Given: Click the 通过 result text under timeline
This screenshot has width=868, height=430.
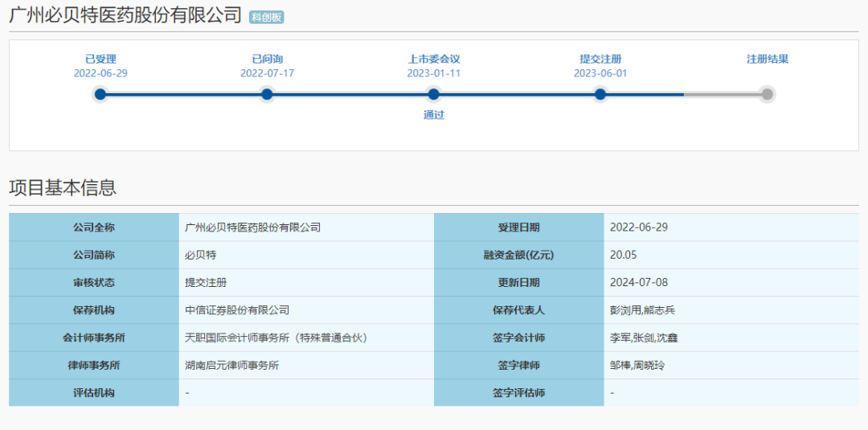Looking at the screenshot, I should pos(434,115).
